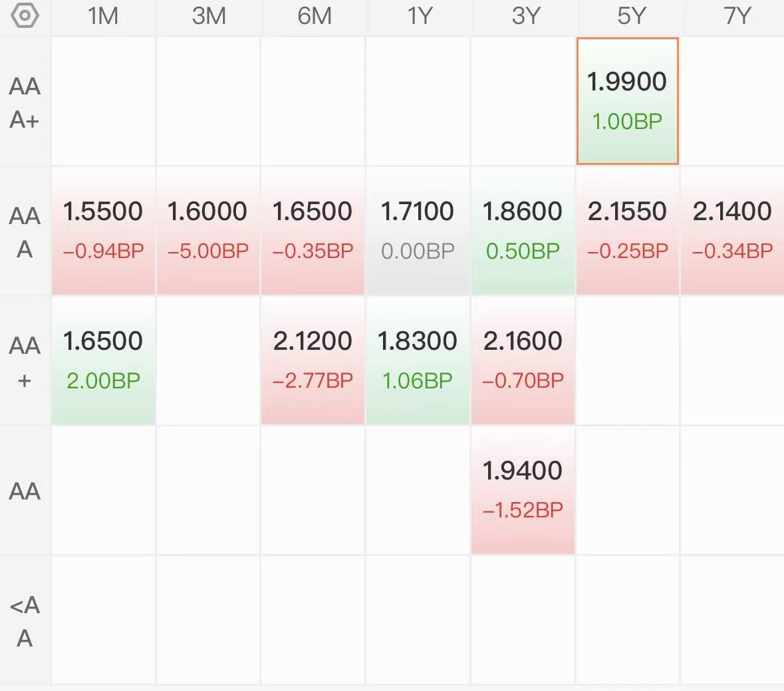Click the AAA 3Y cell showing 1.8600
Image resolution: width=784 pixels, height=691 pixels.
pyautogui.click(x=523, y=230)
